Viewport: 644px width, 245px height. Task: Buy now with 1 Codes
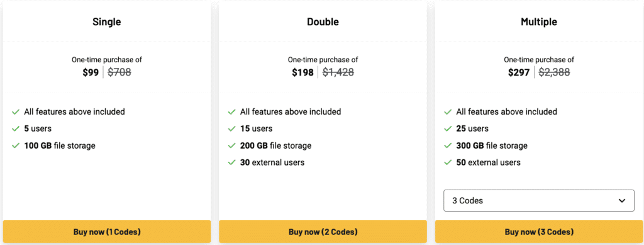(107, 231)
